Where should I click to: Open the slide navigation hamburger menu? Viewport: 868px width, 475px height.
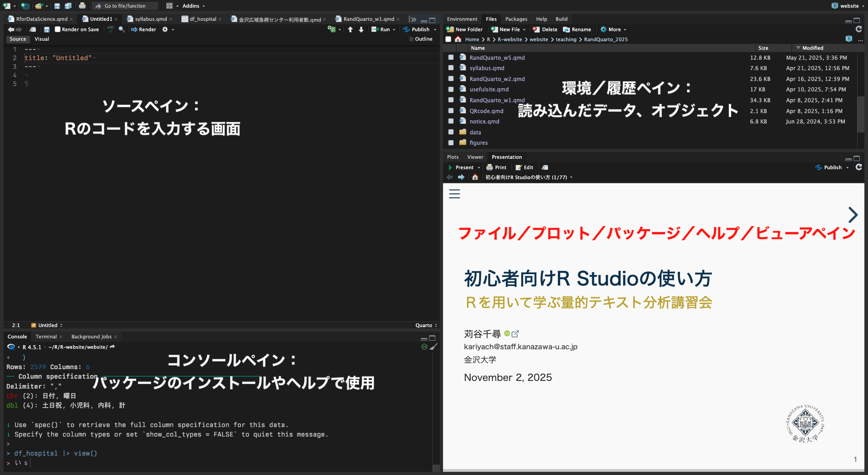(x=454, y=194)
